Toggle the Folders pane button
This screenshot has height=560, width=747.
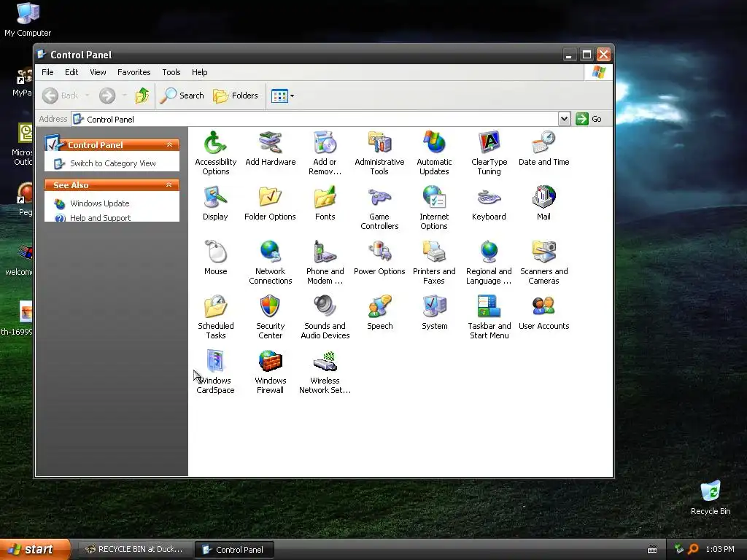pyautogui.click(x=236, y=96)
